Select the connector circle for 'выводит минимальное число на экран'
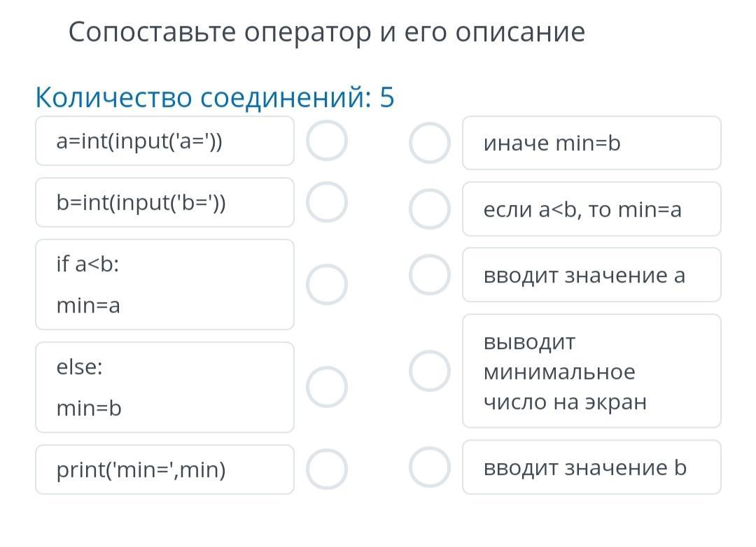 [429, 371]
